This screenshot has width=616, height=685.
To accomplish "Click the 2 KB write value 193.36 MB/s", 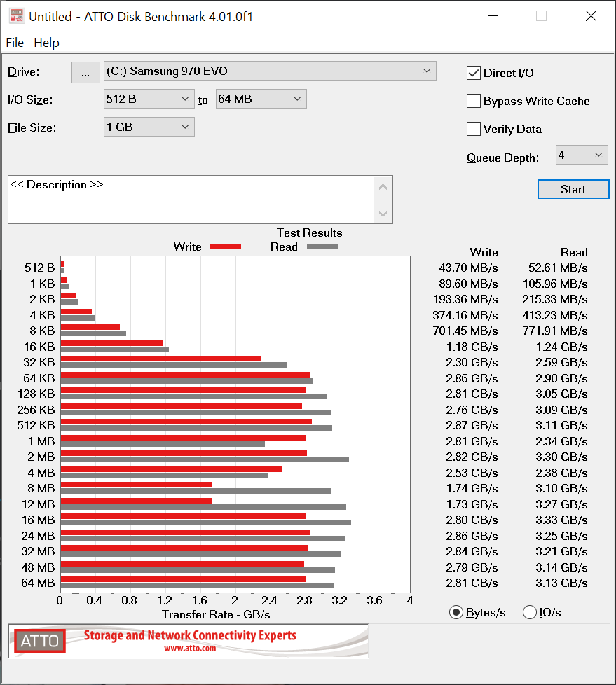I will pyautogui.click(x=465, y=299).
